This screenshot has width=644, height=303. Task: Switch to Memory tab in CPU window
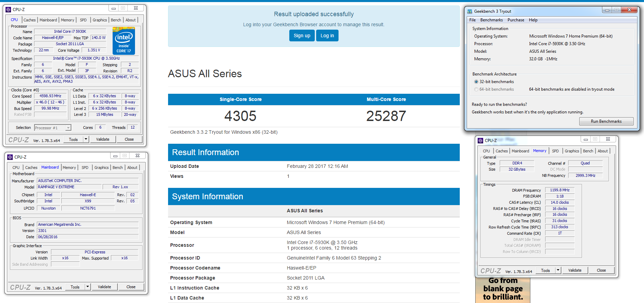pos(67,20)
